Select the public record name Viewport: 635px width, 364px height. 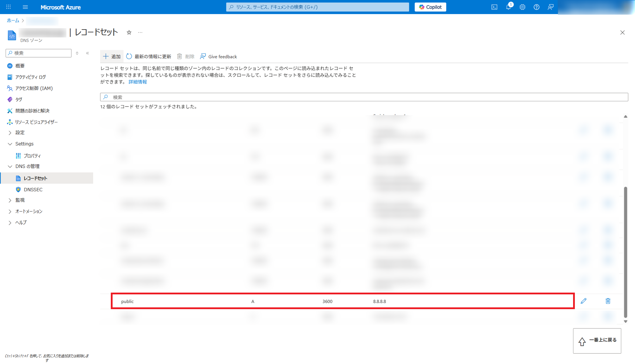click(x=127, y=301)
